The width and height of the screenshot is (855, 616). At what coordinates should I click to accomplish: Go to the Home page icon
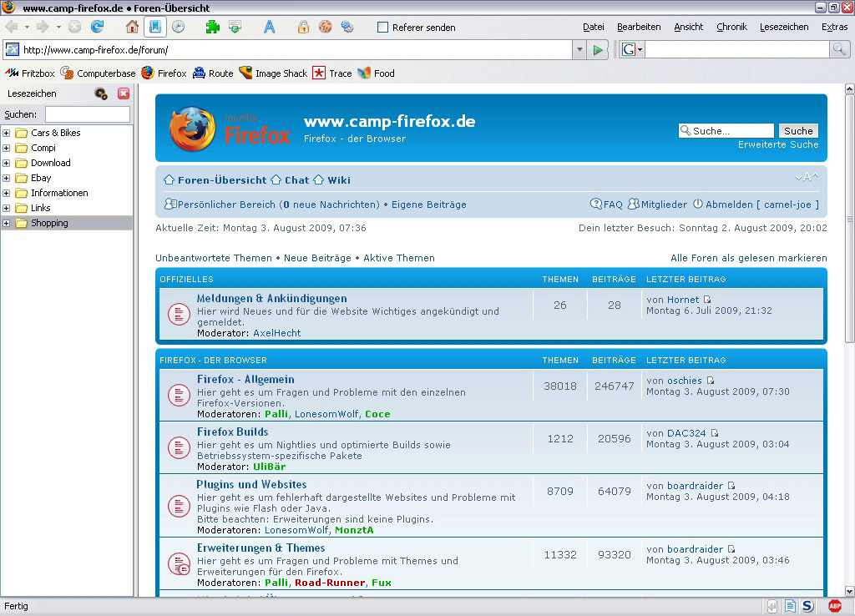click(x=132, y=27)
